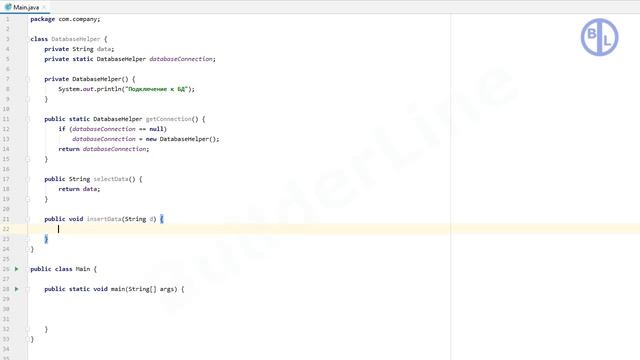Image resolution: width=640 pixels, height=360 pixels.
Task: Click 'String[] args' in main signature
Action: click(152, 289)
